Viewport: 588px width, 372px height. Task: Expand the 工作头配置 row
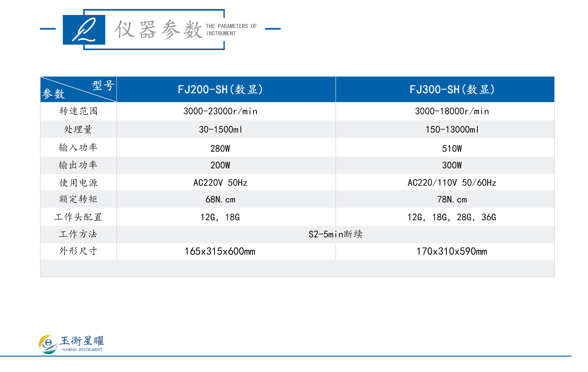pyautogui.click(x=78, y=216)
